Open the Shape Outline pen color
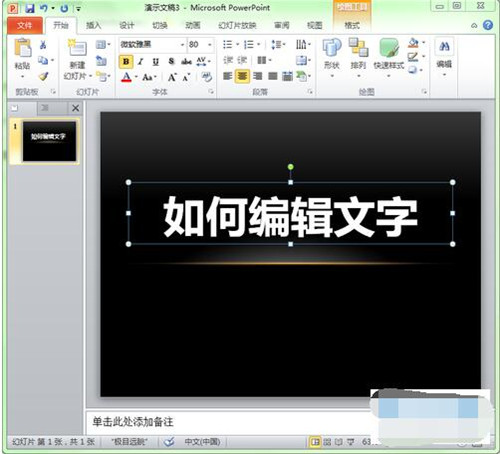The height and width of the screenshot is (454, 500). (x=413, y=57)
